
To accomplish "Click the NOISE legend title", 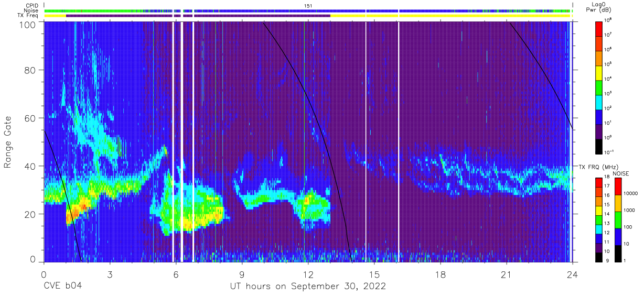I will coord(621,173).
